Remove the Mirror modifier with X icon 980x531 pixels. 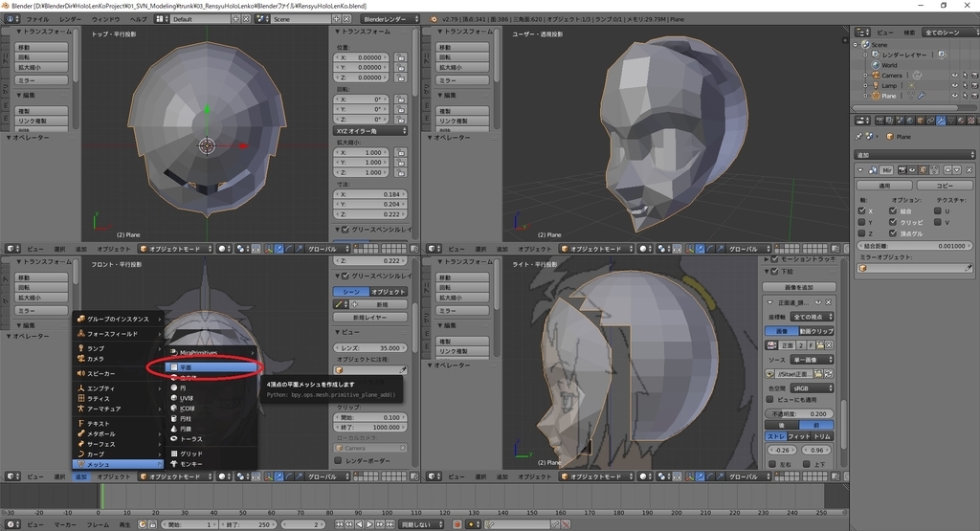[x=969, y=170]
